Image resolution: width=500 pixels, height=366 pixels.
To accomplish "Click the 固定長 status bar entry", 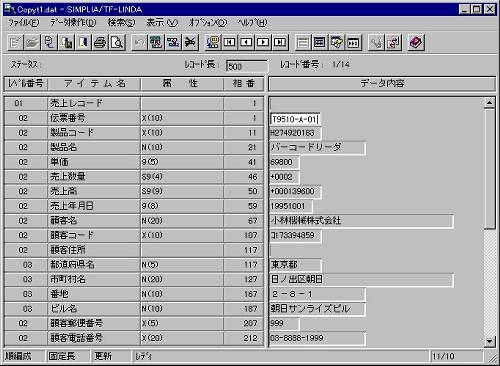I will pyautogui.click(x=68, y=356).
